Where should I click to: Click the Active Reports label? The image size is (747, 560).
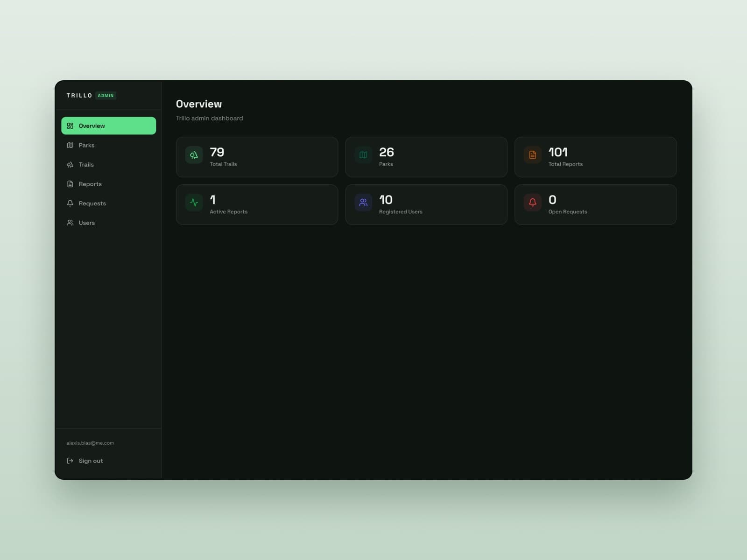click(x=229, y=212)
